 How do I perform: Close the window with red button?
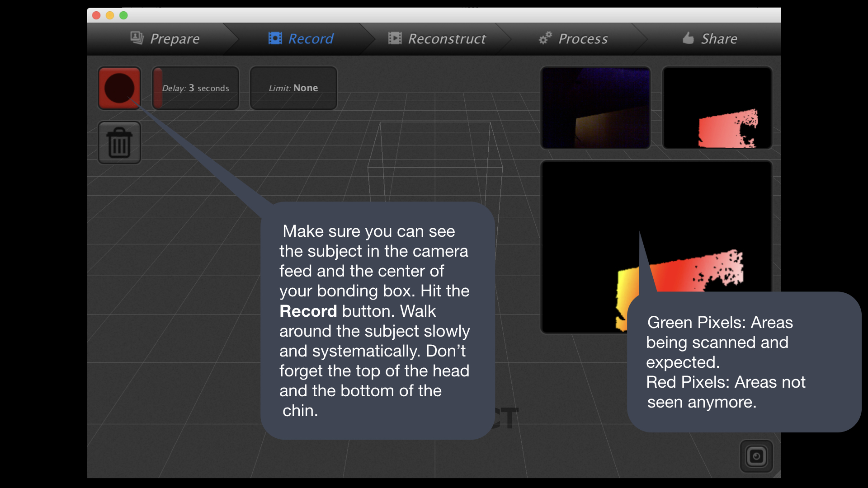[96, 15]
